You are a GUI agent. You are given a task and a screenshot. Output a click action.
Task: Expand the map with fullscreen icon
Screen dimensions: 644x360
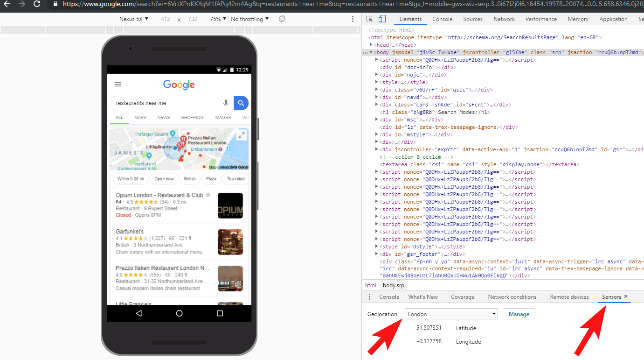241,135
